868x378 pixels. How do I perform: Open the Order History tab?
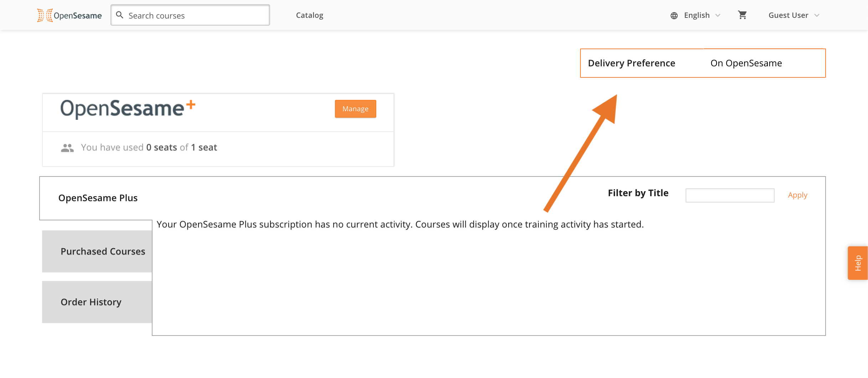tap(97, 302)
